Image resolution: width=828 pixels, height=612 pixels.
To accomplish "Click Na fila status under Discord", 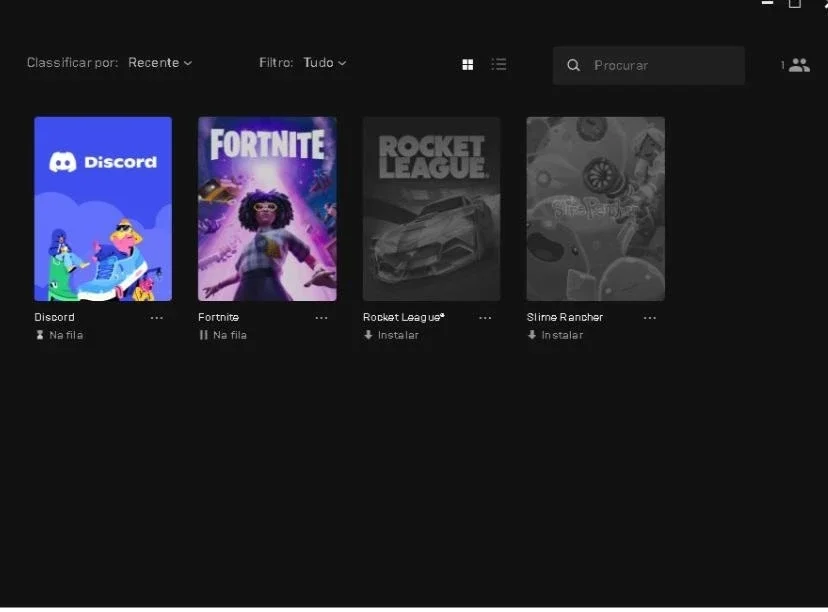I will [66, 335].
